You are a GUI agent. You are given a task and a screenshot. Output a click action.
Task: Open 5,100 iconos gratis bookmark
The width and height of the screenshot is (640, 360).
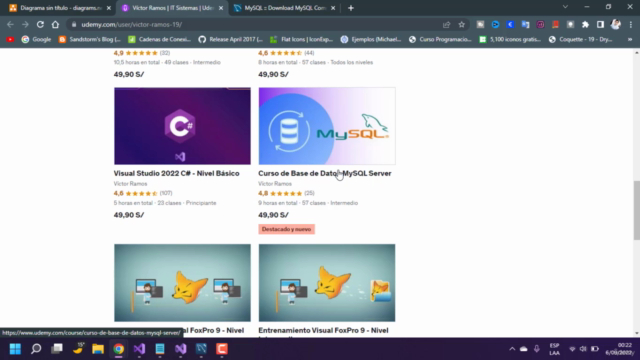pyautogui.click(x=510, y=39)
